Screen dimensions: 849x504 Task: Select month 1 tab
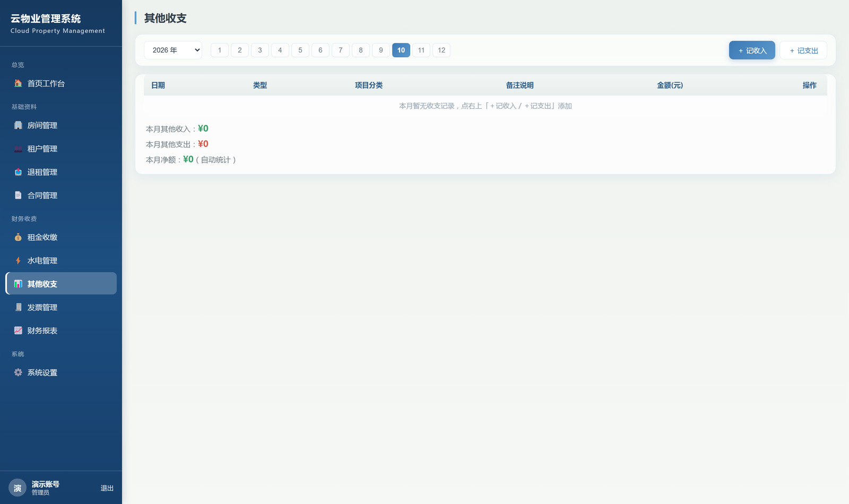coord(220,50)
